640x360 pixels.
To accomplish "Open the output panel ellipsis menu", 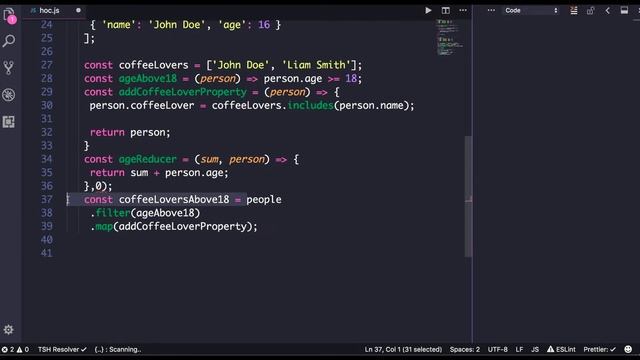I will click(491, 10).
